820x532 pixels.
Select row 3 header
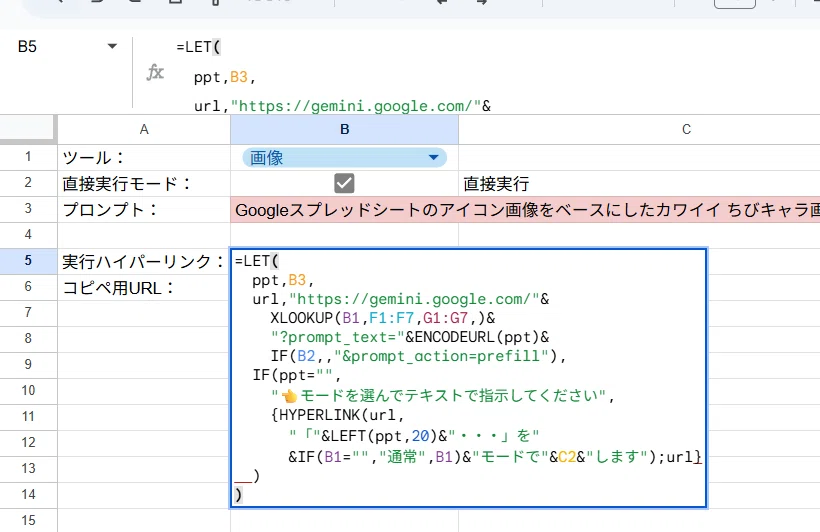(x=28, y=209)
